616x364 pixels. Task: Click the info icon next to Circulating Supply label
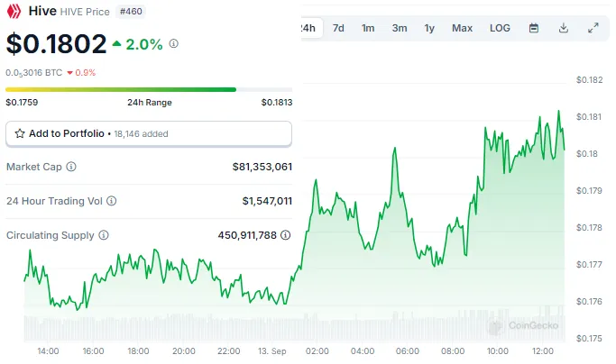[104, 235]
